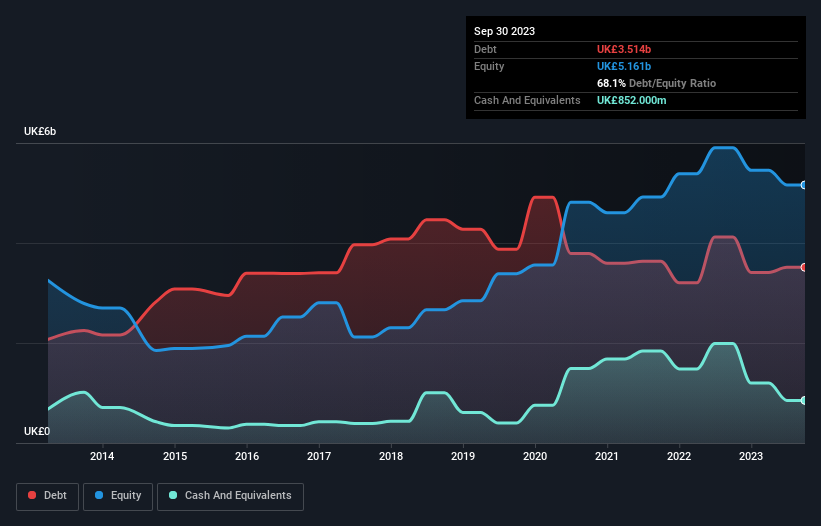This screenshot has width=821, height=526.
Task: Click the 2023 x-axis label
Action: point(751,456)
